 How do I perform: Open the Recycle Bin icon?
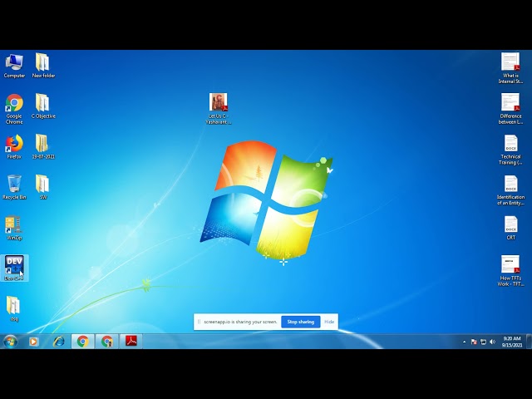point(14,187)
